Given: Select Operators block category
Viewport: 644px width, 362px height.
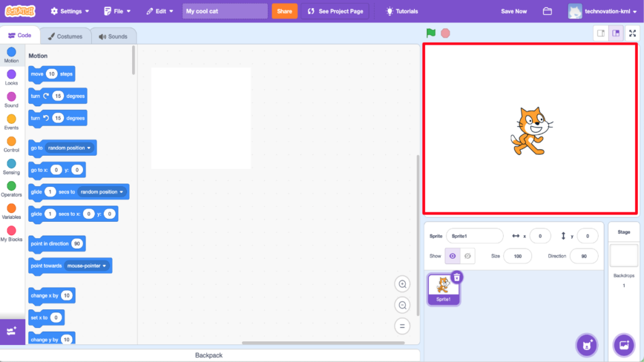Looking at the screenshot, I should pos(11,189).
